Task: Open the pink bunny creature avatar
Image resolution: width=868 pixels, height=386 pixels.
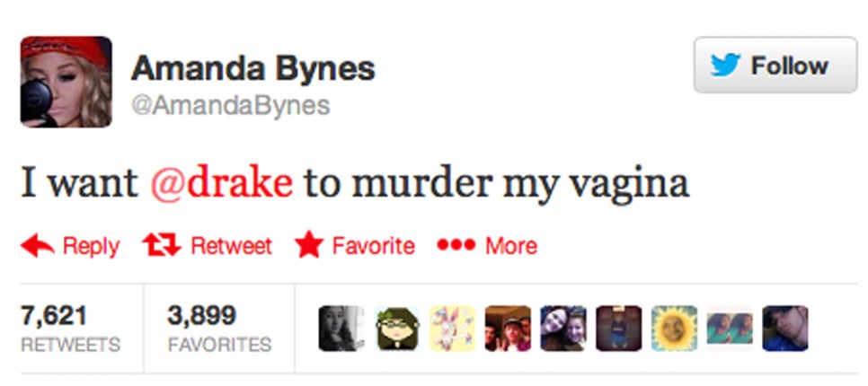Action: click(x=452, y=329)
